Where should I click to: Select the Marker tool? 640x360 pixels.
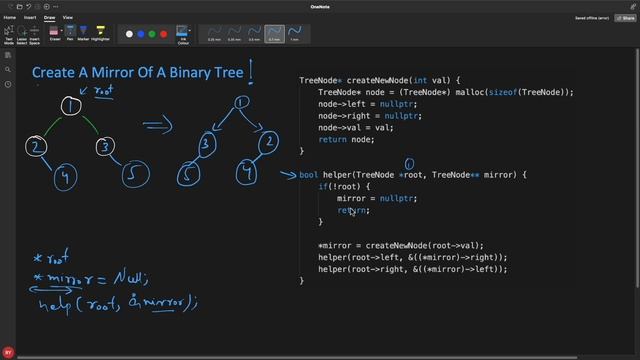(83, 33)
